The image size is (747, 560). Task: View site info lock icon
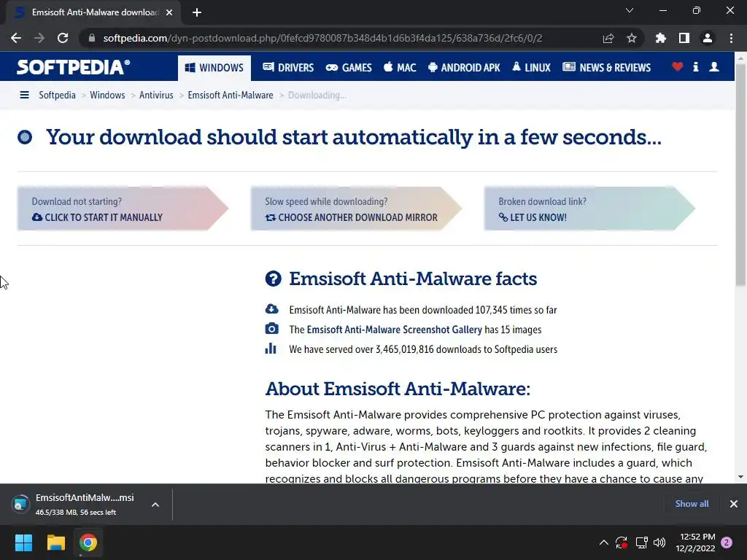point(91,38)
